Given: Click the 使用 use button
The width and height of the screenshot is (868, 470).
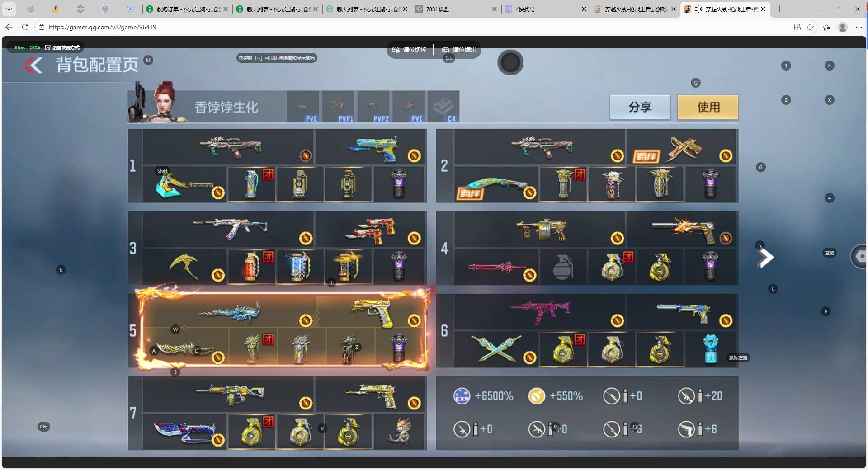Looking at the screenshot, I should point(708,107).
